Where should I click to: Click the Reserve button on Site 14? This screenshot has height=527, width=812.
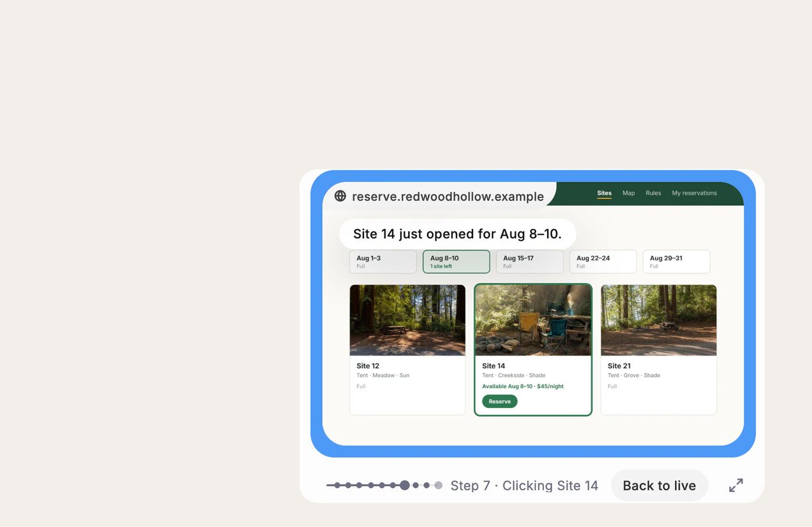pos(499,401)
